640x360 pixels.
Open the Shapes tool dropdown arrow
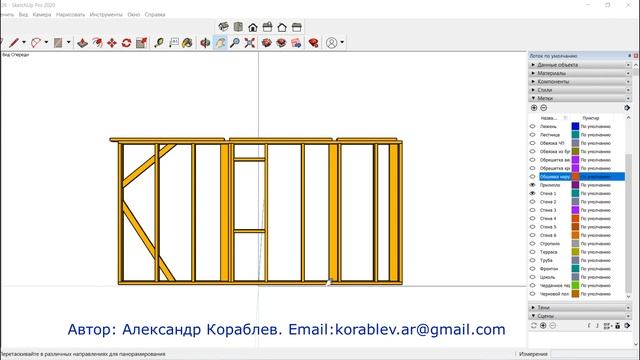(x=68, y=42)
